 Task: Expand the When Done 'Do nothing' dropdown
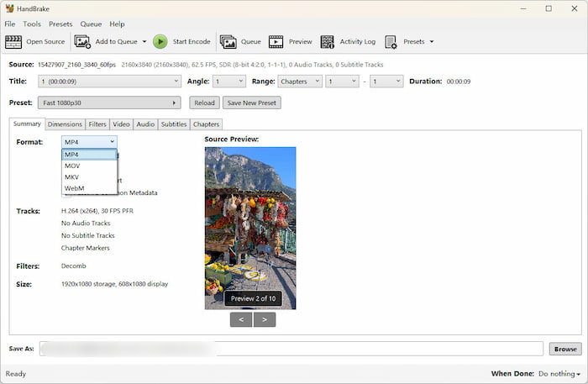coord(559,374)
